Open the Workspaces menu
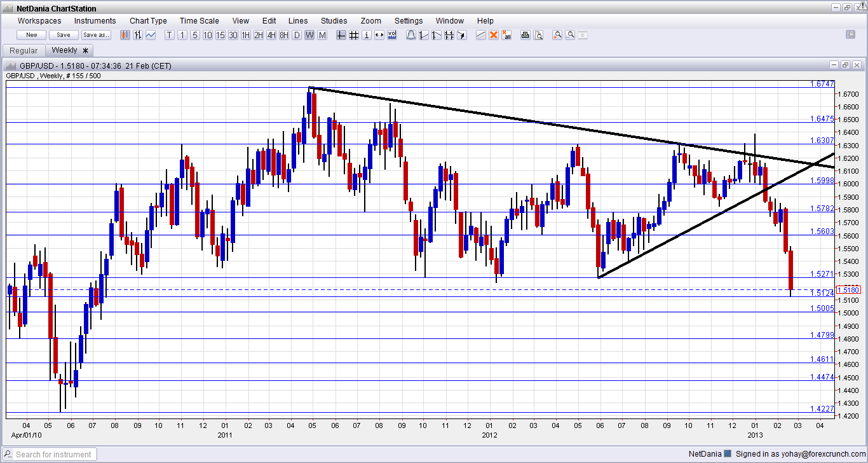 (x=39, y=21)
